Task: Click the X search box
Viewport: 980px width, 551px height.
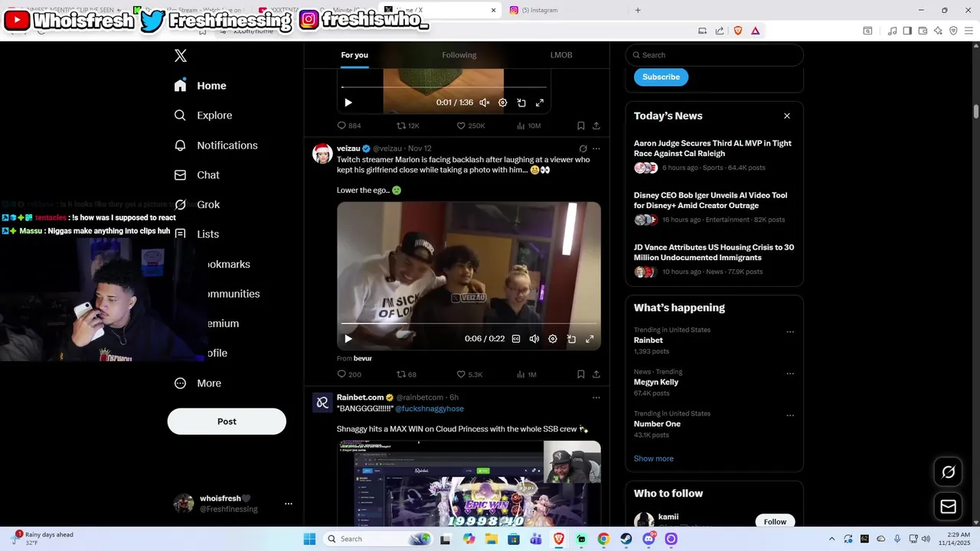Action: (x=714, y=55)
